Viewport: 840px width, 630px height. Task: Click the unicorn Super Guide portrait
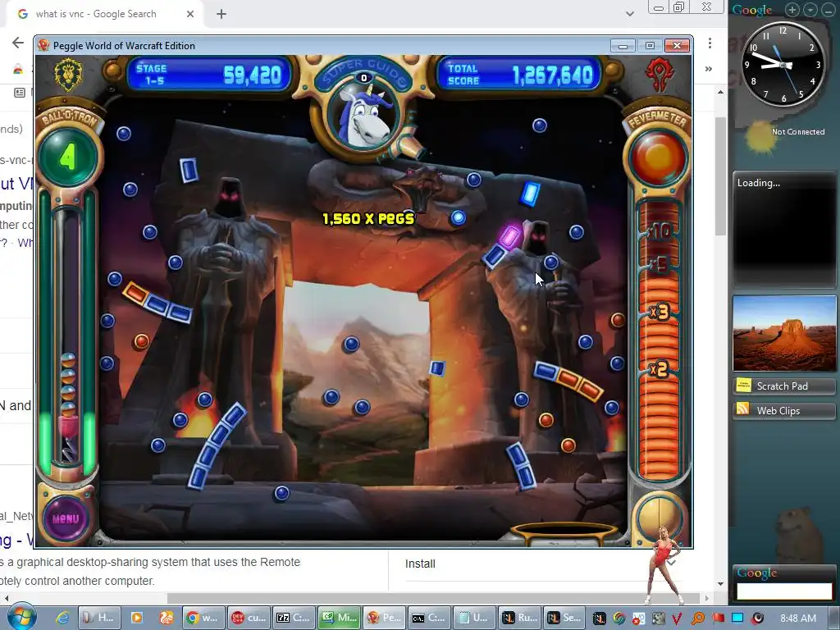coord(364,116)
